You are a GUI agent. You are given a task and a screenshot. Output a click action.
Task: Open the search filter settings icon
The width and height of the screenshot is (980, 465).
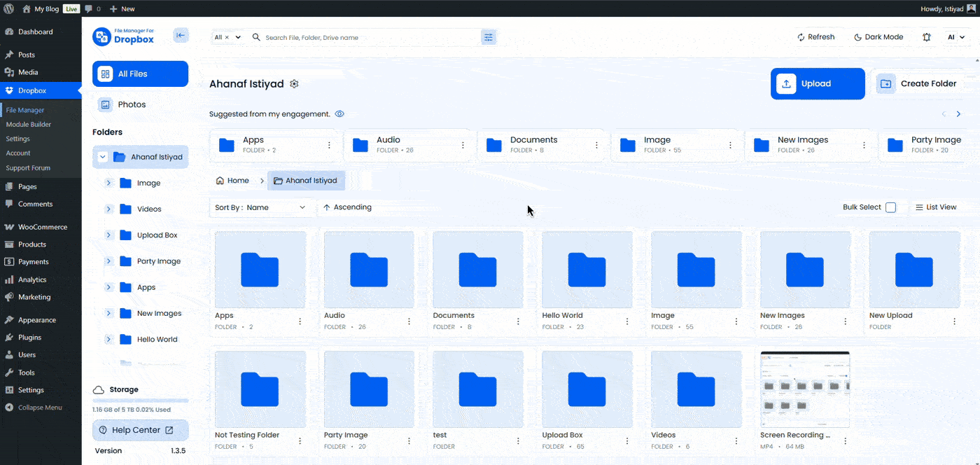[x=488, y=37]
